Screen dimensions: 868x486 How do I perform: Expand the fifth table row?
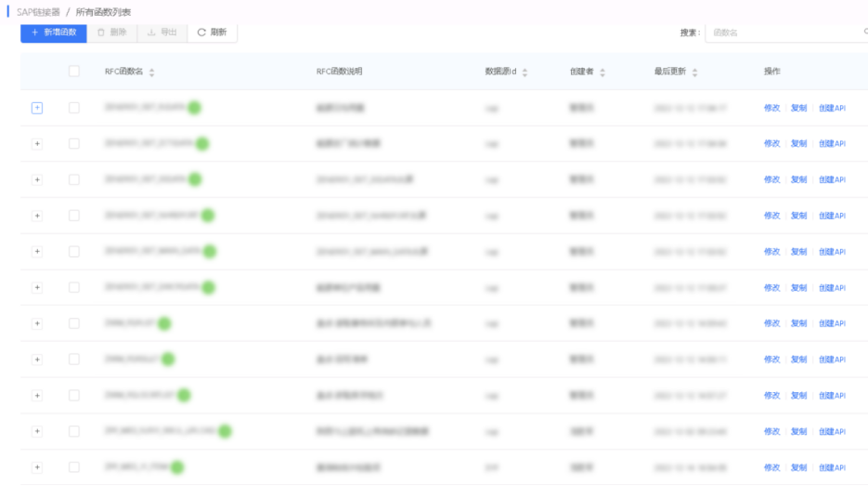pos(37,252)
